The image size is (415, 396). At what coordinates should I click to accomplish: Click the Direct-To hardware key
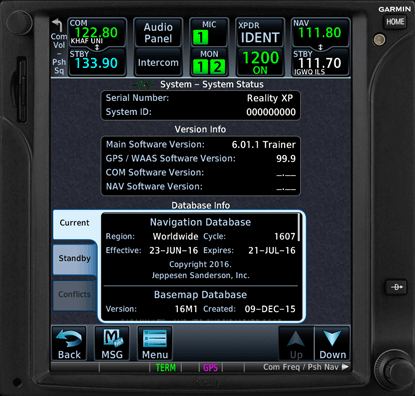click(396, 287)
